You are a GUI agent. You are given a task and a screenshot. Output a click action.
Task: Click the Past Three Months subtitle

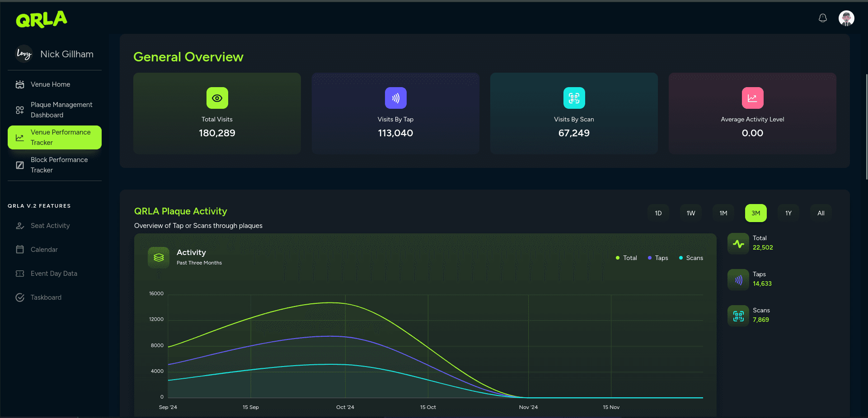coord(199,263)
